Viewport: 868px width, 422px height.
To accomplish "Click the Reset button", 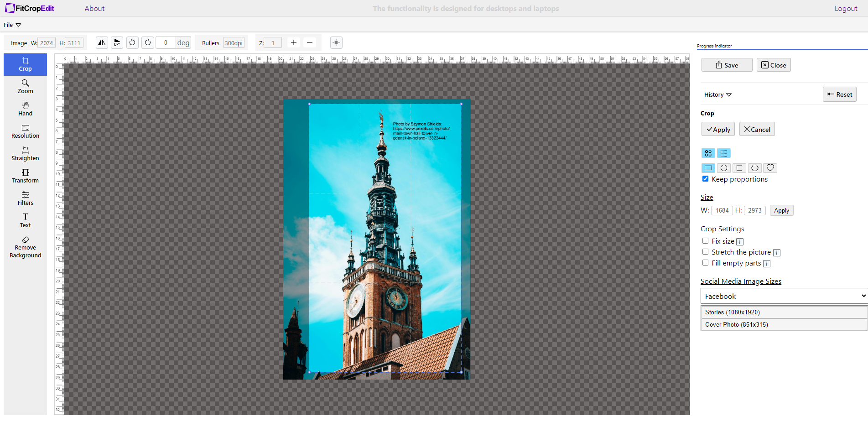I will coord(840,94).
